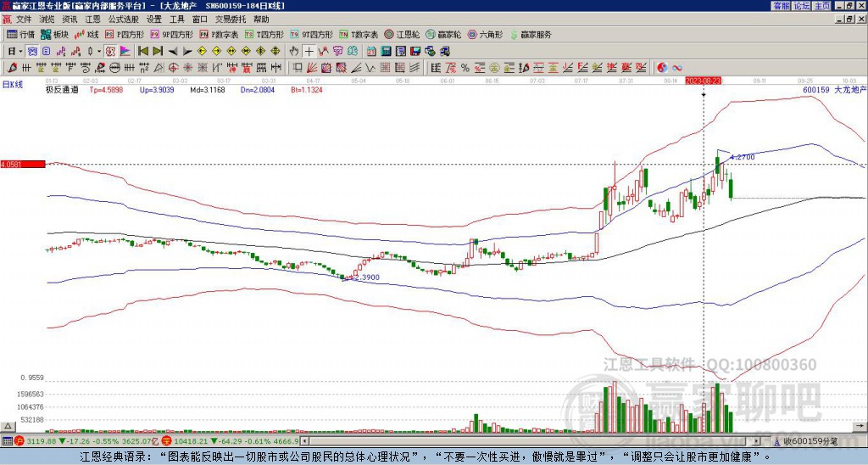The image size is (868, 465).
Task: Click the scrollbar right arrow button
Action: click(756, 441)
